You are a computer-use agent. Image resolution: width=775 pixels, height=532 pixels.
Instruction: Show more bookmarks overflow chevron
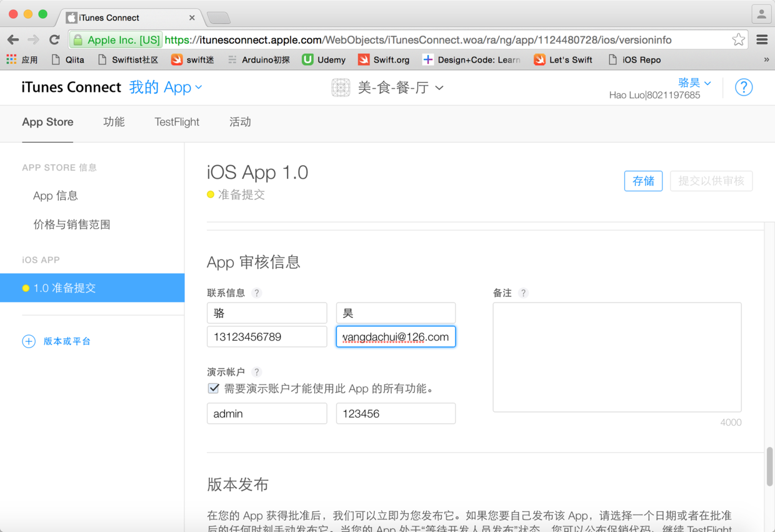point(766,60)
